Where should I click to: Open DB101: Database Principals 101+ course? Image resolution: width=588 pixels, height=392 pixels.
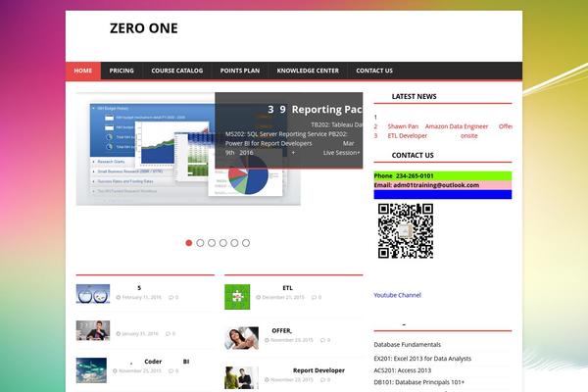click(x=418, y=382)
